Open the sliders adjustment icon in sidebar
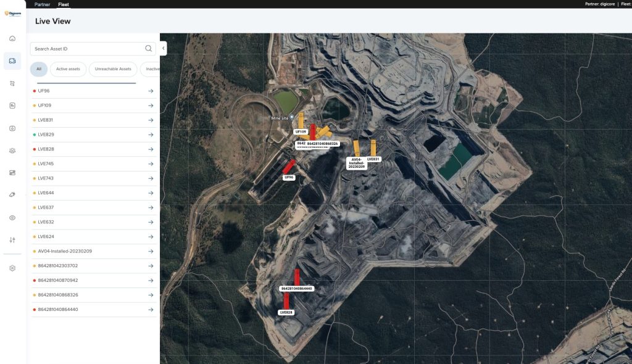This screenshot has width=632, height=364. pos(12,240)
